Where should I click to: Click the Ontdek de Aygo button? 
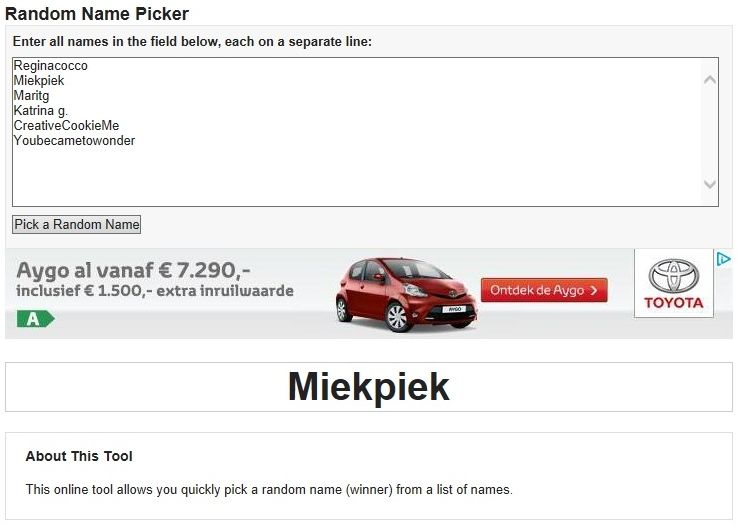pyautogui.click(x=544, y=290)
